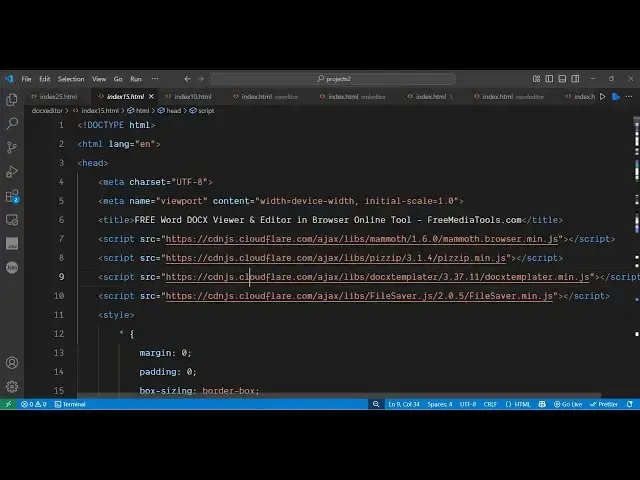
Task: Click the remote window indicator in status bar
Action: point(8,404)
